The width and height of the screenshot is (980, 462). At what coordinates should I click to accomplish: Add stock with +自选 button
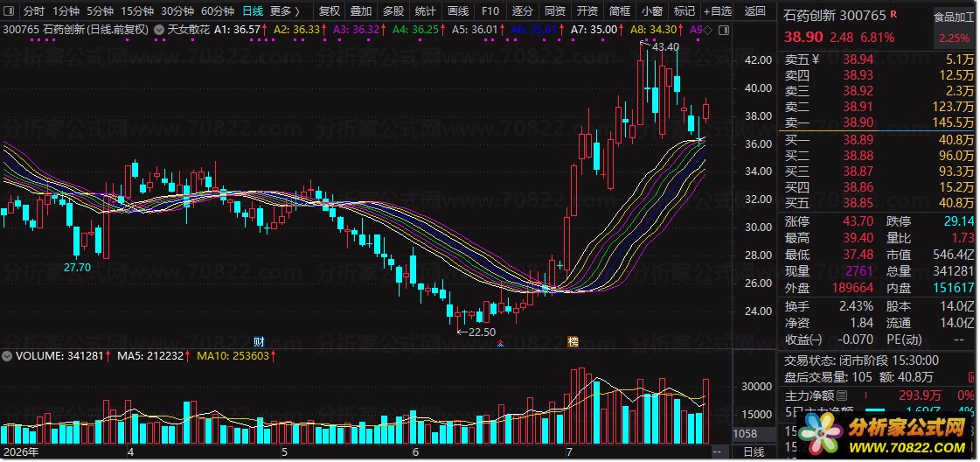click(x=718, y=11)
